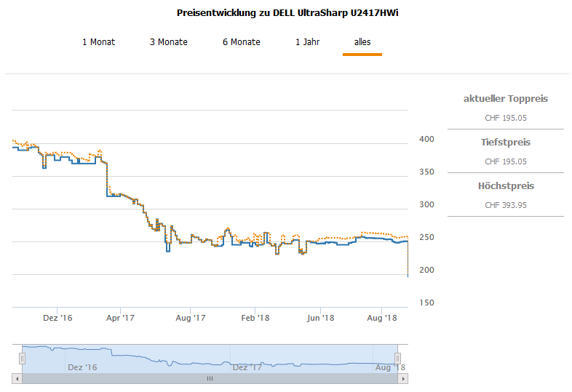
Task: Select the 1 Monat time range
Action: click(98, 42)
